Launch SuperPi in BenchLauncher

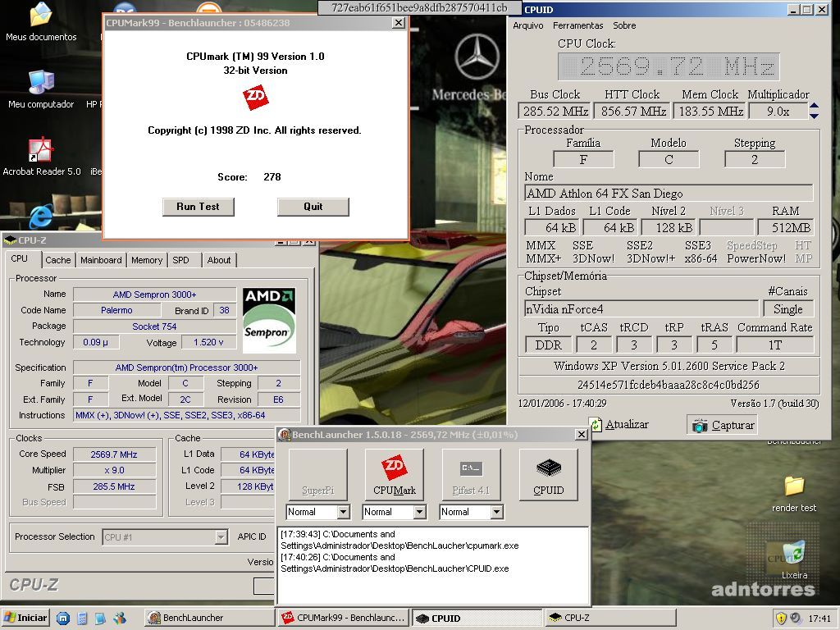(x=317, y=475)
